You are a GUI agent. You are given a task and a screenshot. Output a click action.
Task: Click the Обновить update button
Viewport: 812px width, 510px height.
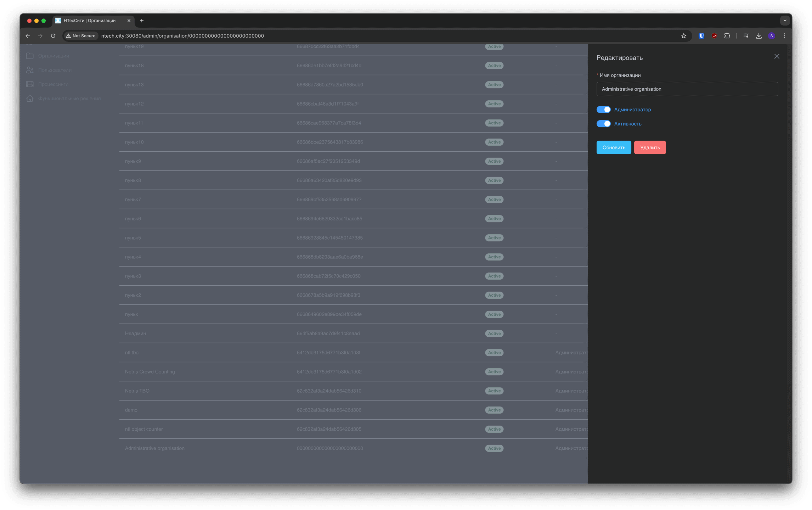pyautogui.click(x=614, y=147)
